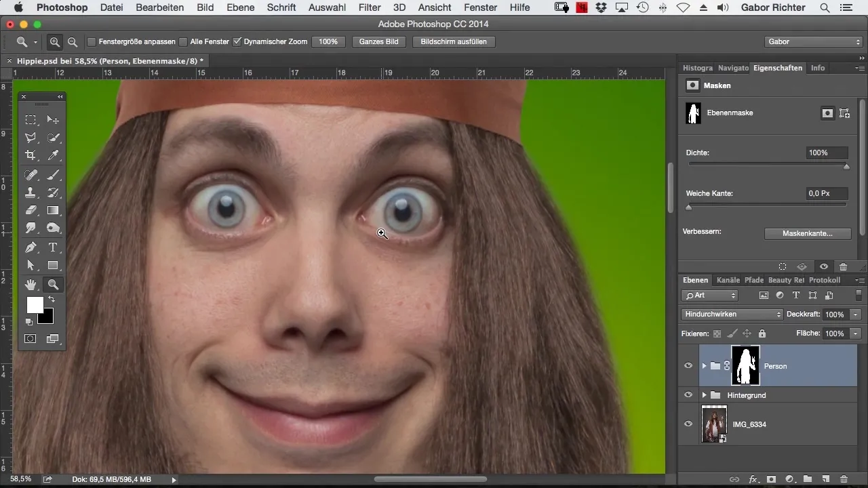The width and height of the screenshot is (868, 488).
Task: Open Gabor workspace dropdown
Action: 812,42
